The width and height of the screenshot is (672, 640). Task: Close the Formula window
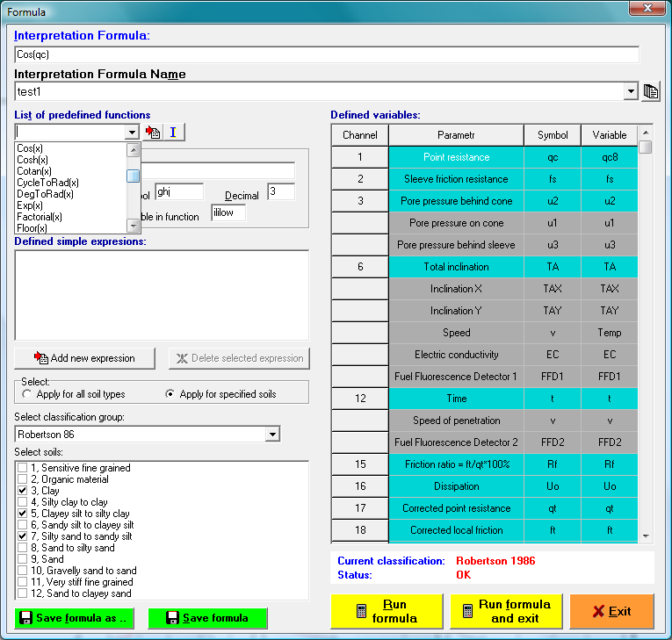(647, 8)
